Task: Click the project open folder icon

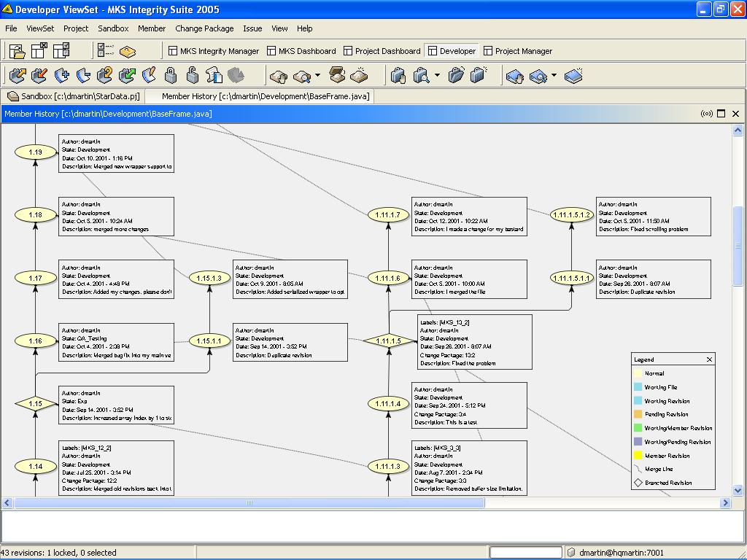Action: [x=456, y=75]
